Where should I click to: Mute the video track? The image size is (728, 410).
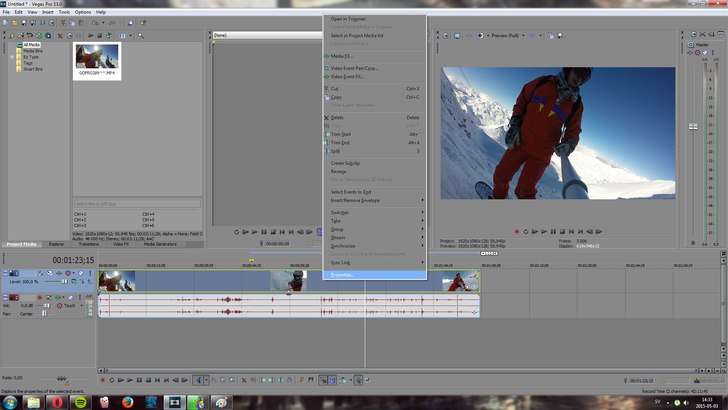click(x=82, y=273)
